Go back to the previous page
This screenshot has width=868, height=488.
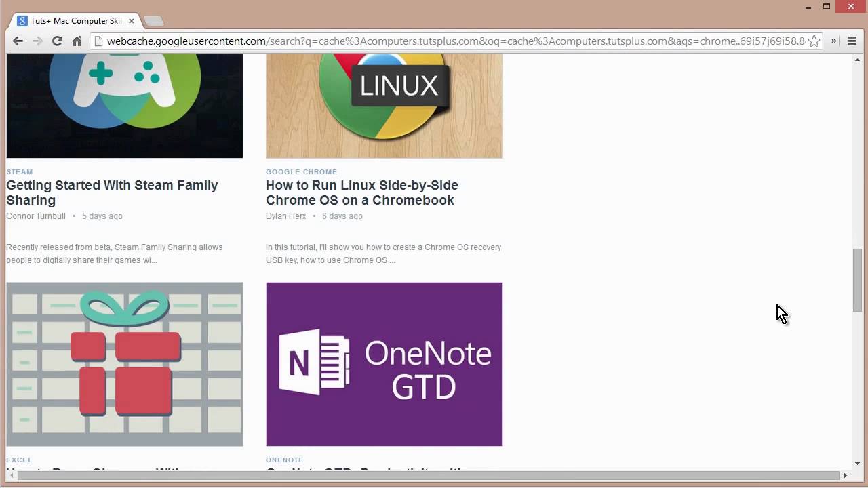18,41
